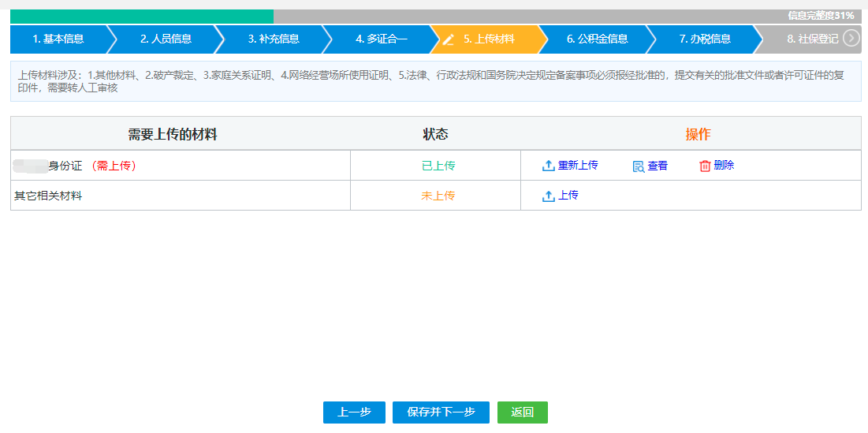Screen dimensions: 868x433
Task: Open step 3 补充信息
Action: [274, 39]
